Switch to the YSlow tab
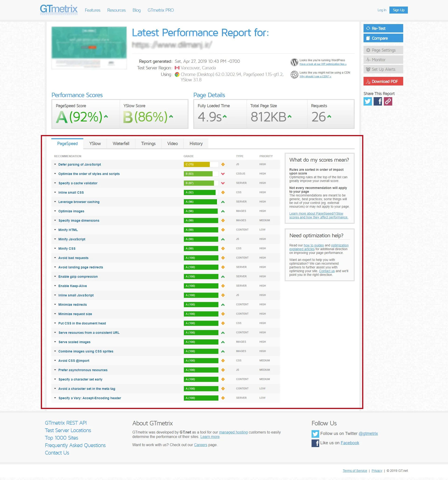Viewport: 448px width, 480px height. pyautogui.click(x=95, y=144)
